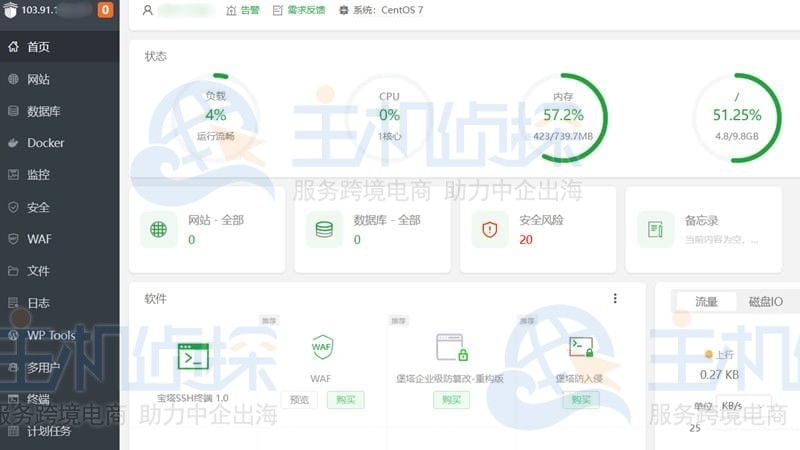Click the red shield icon on 安全风险 card
800x450 pixels.
coord(490,230)
